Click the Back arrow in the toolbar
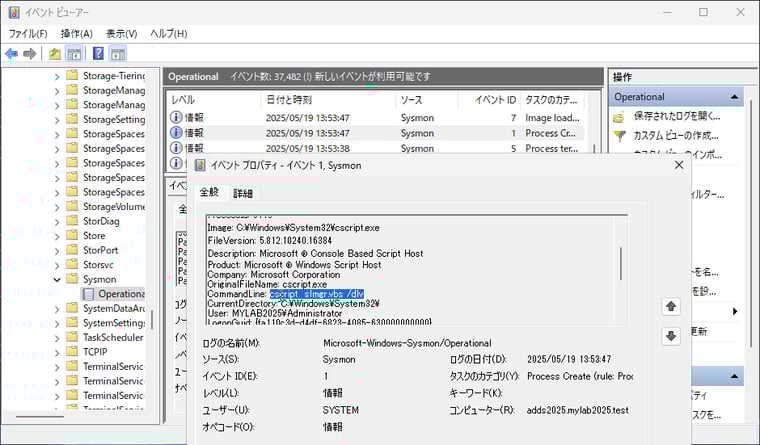Image resolution: width=760 pixels, height=445 pixels. (11, 54)
